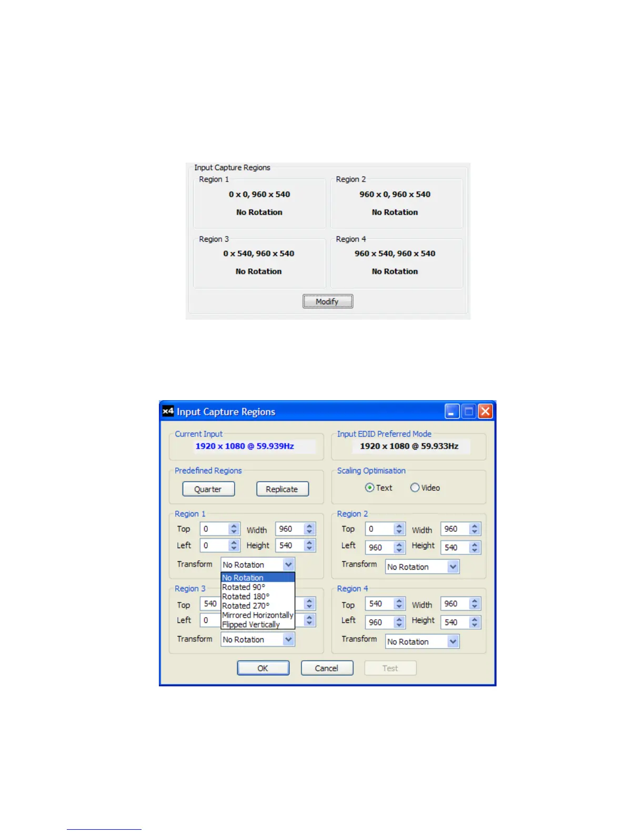Collapse the Region 1 Transform dropdown arrow
Viewport: 644px width, 834px height.
(288, 564)
